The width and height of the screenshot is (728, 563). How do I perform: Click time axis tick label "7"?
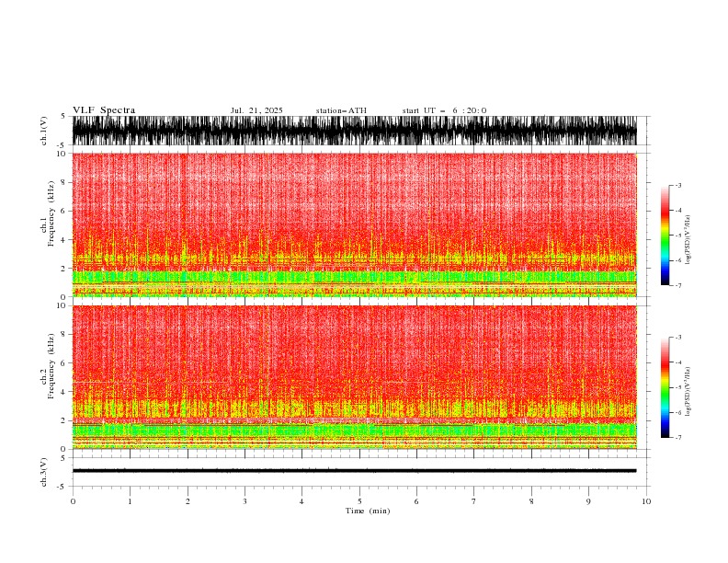pos(474,501)
